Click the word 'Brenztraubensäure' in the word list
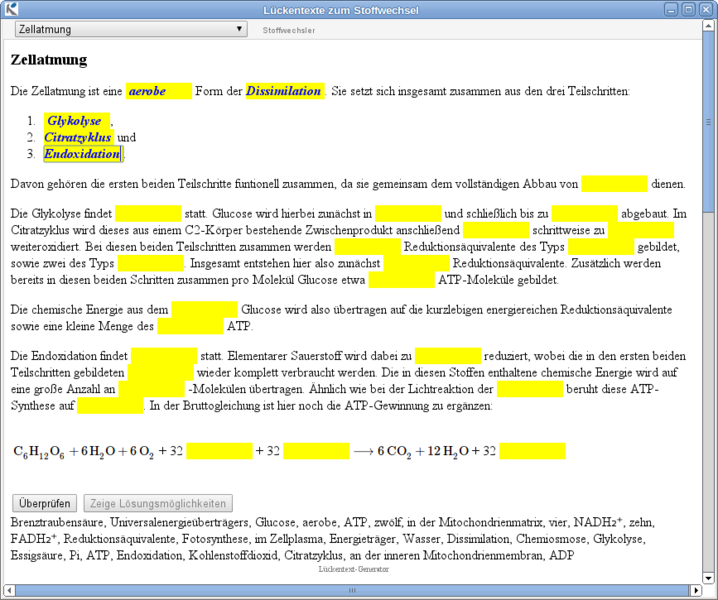This screenshot has height=600, width=718. (58, 522)
